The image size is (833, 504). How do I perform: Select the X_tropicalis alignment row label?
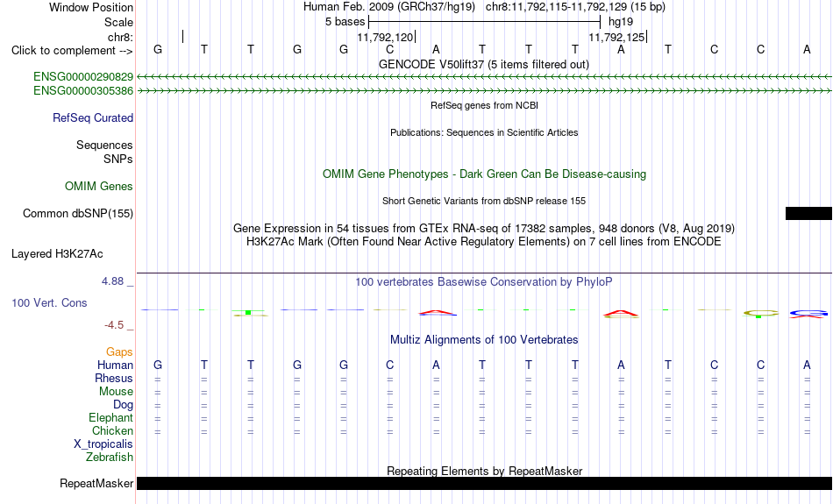click(103, 444)
